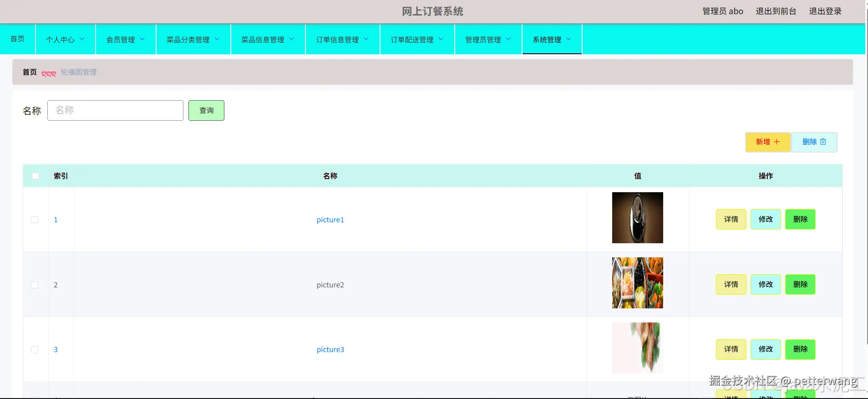
Task: Click 修改 for picture2 row
Action: 766,284
